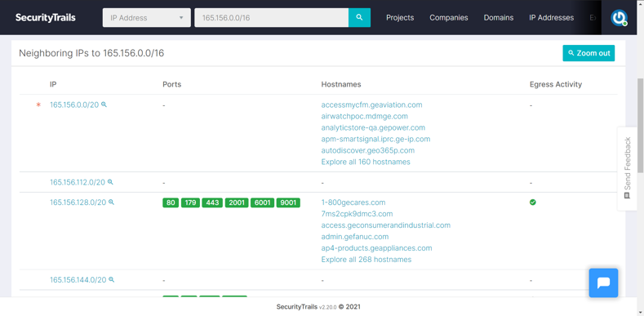Click magnifier icon beside 165.156.128.0/20
The width and height of the screenshot is (644, 316).
point(111,202)
